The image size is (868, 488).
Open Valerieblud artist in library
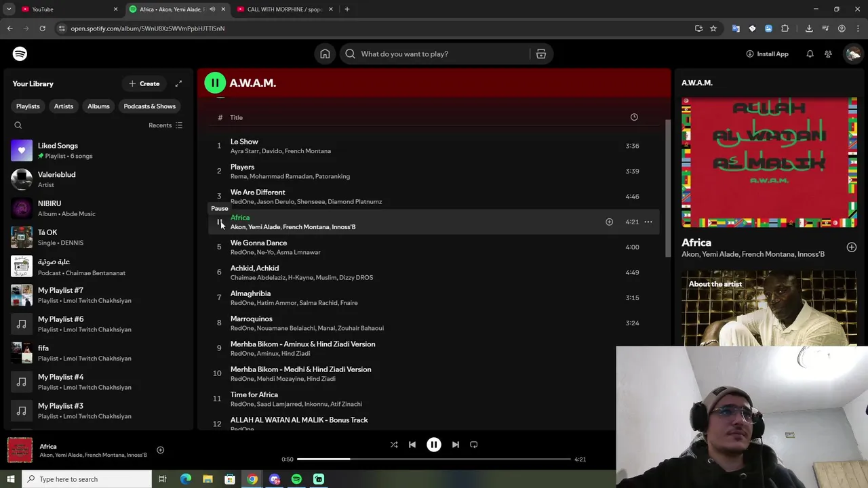[97, 179]
